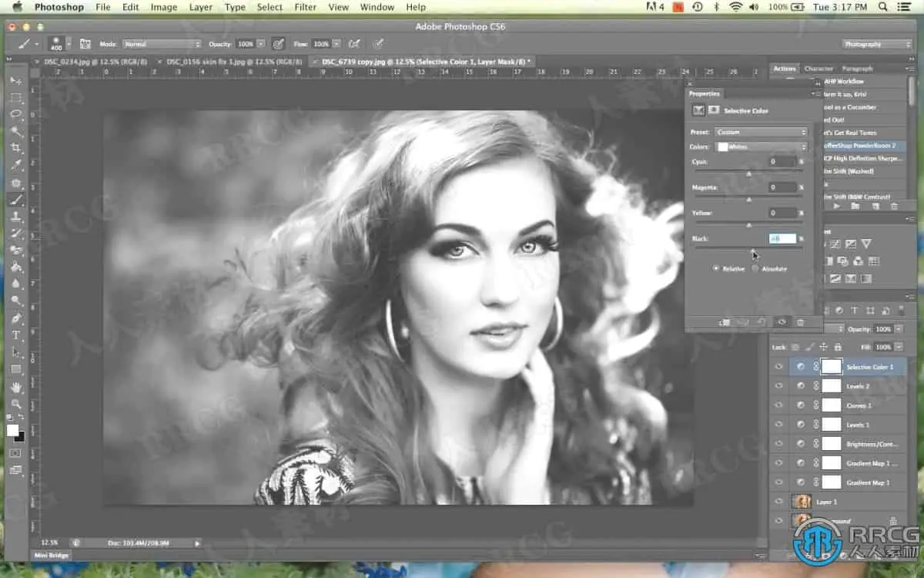Hide the Levels 2 layer
This screenshot has height=578, width=924.
click(779, 386)
